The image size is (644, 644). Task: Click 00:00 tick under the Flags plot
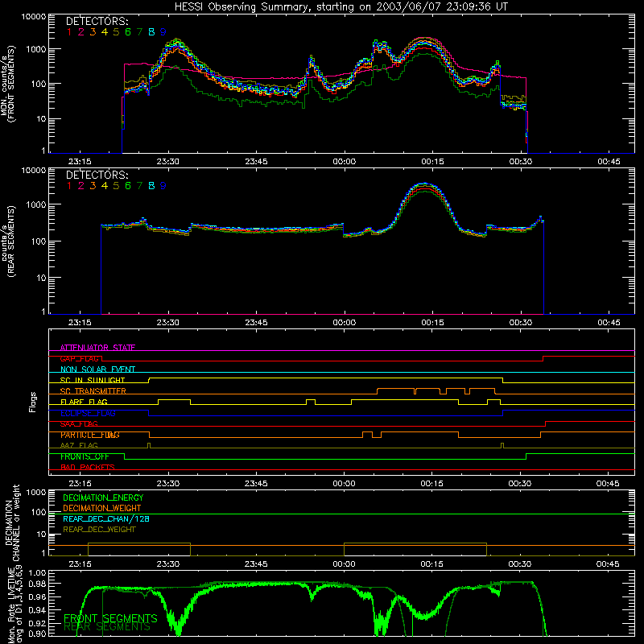(345, 484)
